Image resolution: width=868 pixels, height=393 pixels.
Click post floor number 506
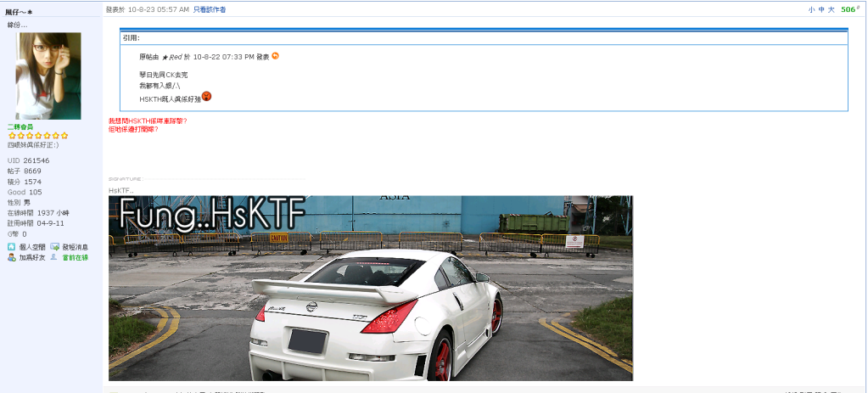click(848, 9)
